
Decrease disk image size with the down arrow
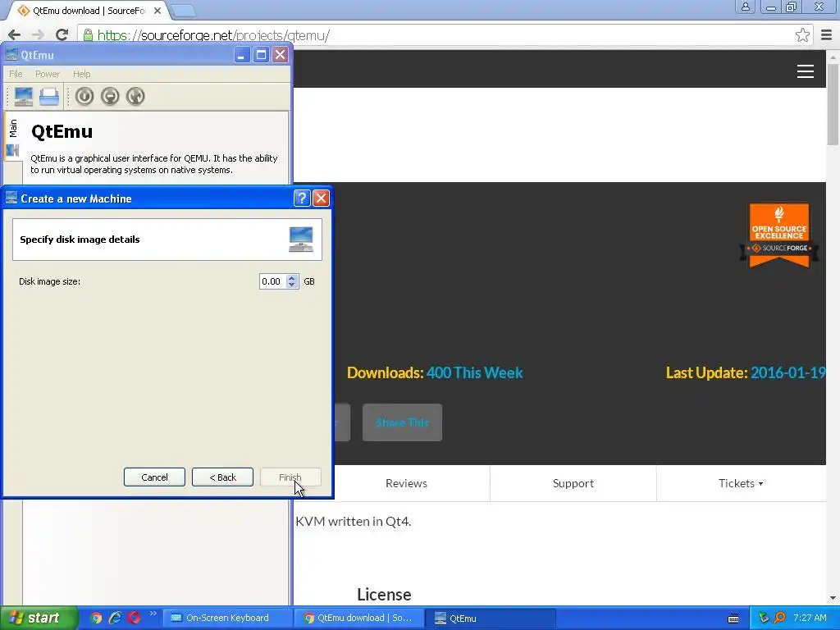pos(292,285)
